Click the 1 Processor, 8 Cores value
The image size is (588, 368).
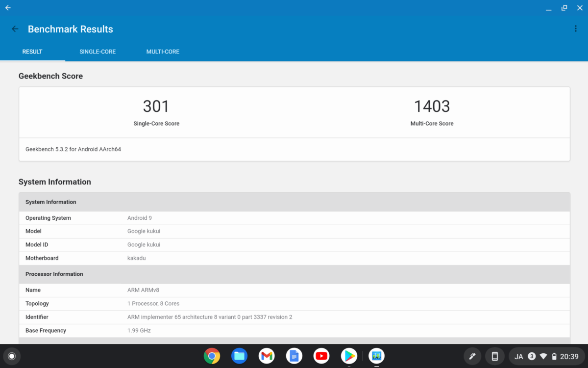point(153,303)
